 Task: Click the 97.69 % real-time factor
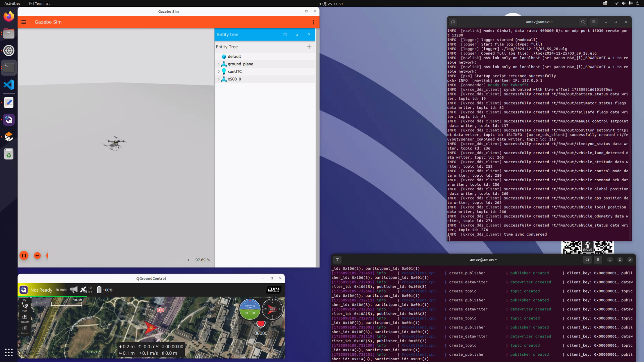tap(203, 260)
